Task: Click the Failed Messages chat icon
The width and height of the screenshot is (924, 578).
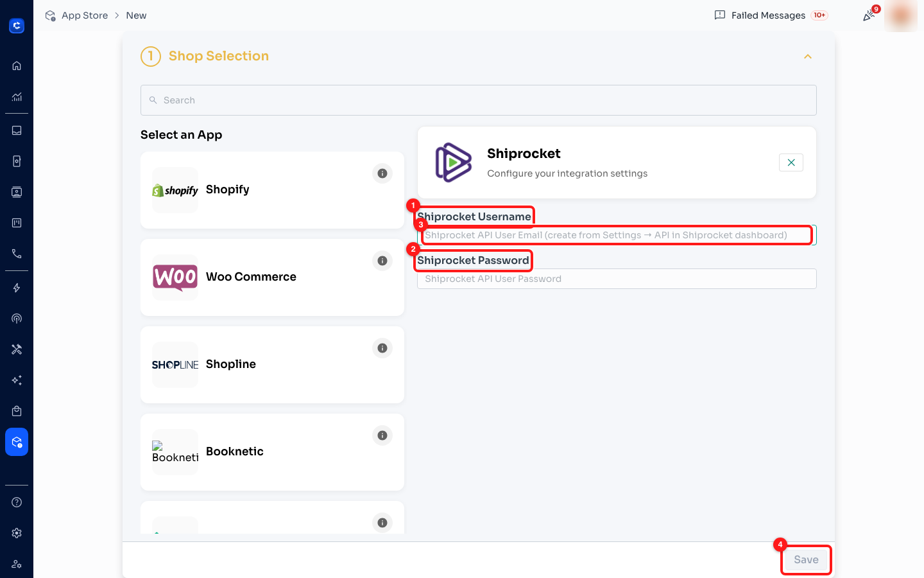Action: (x=720, y=15)
